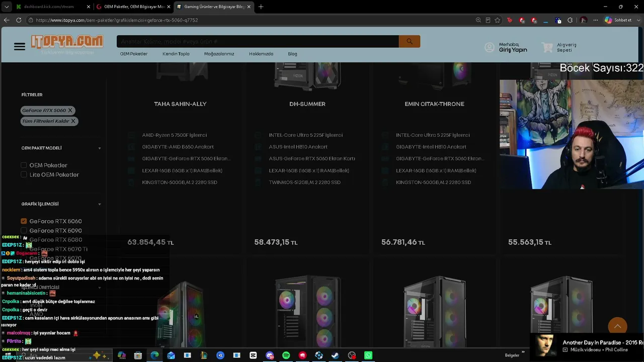The image size is (644, 362).
Task: Open Hakkımızda in the navigation menu
Action: point(261,54)
